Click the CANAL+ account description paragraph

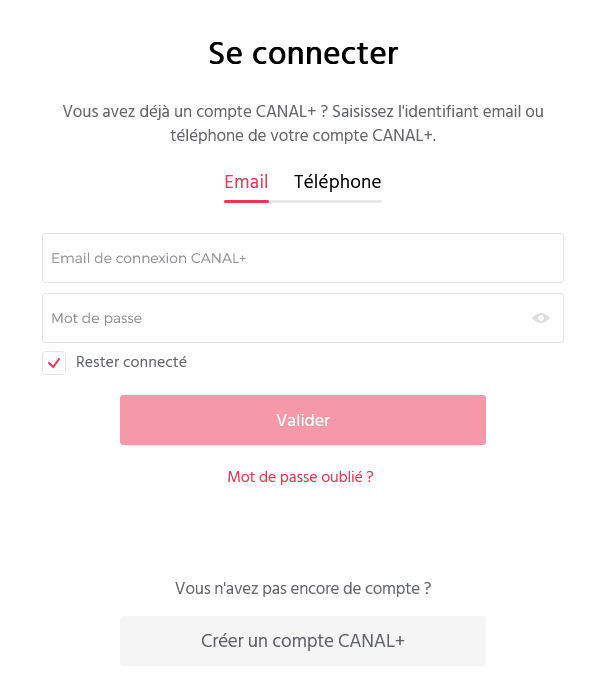tap(303, 123)
